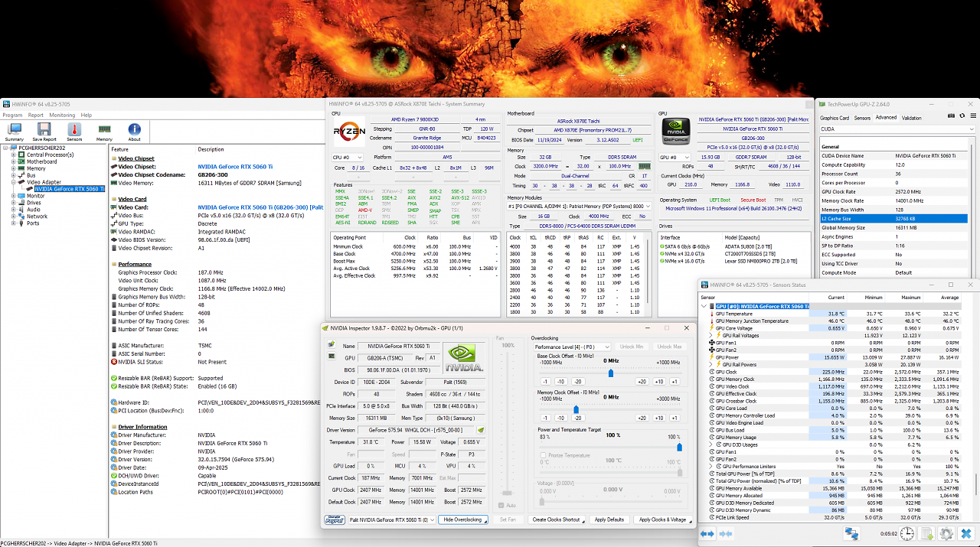The width and height of the screenshot is (980, 547).
Task: Click the Memory Clock Offset slider handle
Action: tap(576, 409)
